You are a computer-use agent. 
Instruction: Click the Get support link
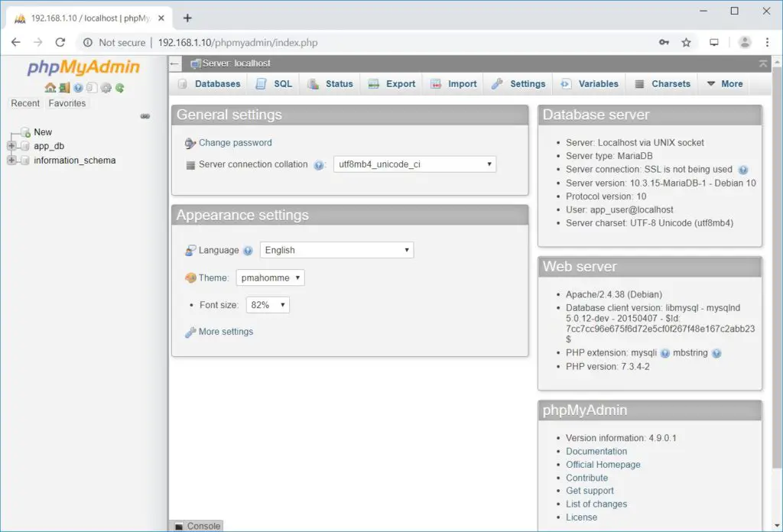pyautogui.click(x=590, y=491)
